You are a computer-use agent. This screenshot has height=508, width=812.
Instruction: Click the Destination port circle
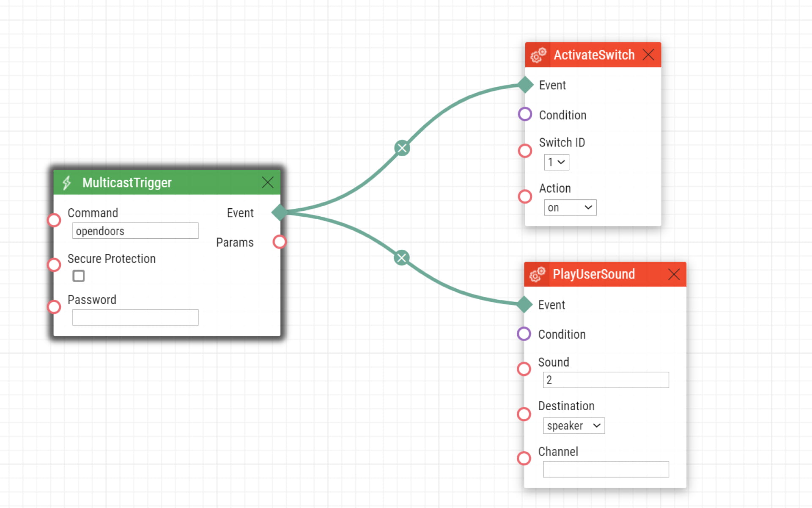tap(524, 414)
